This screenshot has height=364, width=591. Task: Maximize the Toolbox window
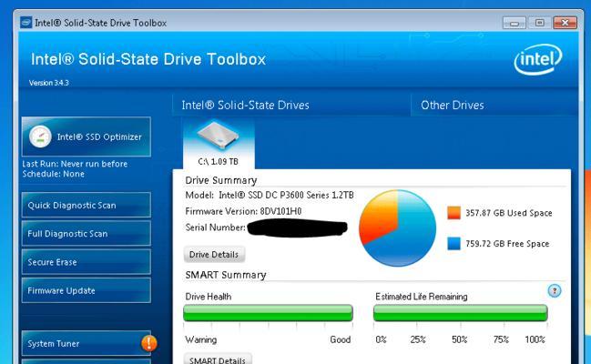539,23
